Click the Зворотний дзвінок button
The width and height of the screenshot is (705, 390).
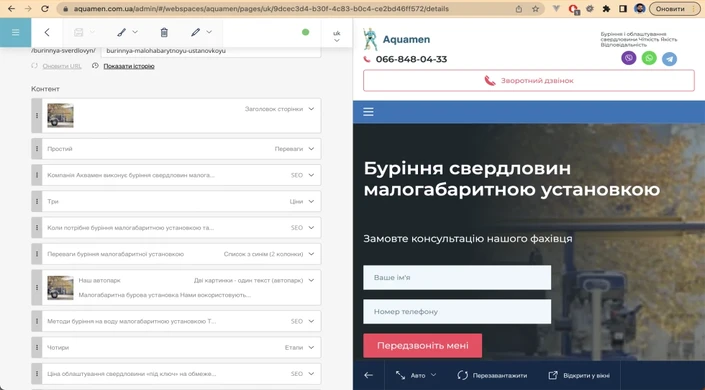529,81
